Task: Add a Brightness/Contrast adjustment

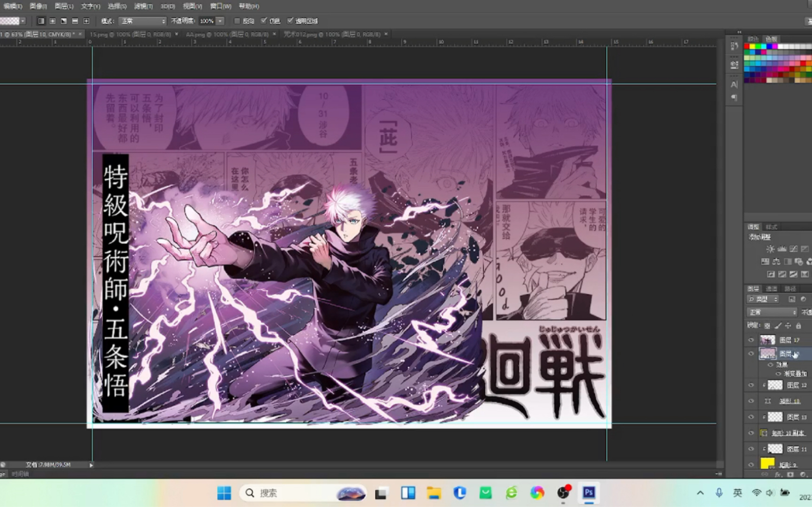Action: (770, 249)
